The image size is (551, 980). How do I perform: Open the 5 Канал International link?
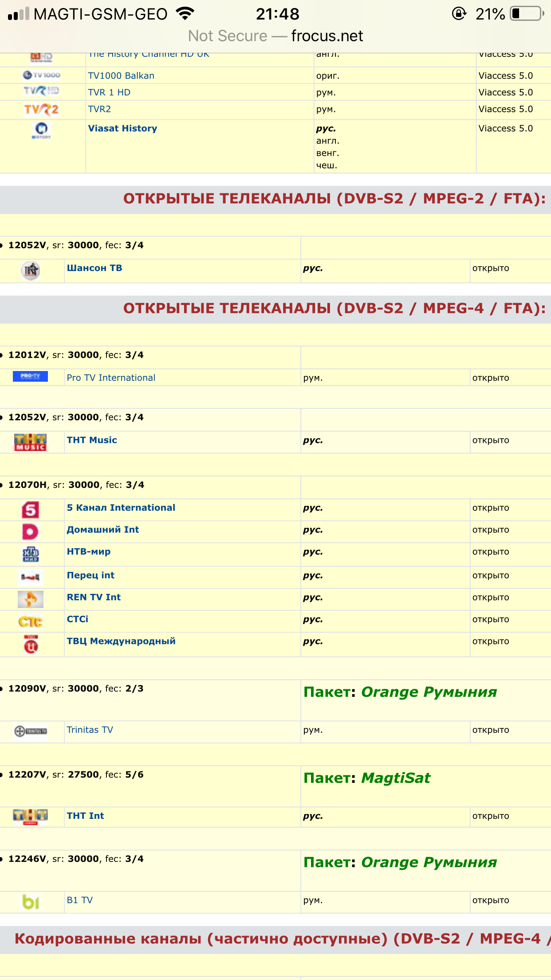[x=121, y=507]
